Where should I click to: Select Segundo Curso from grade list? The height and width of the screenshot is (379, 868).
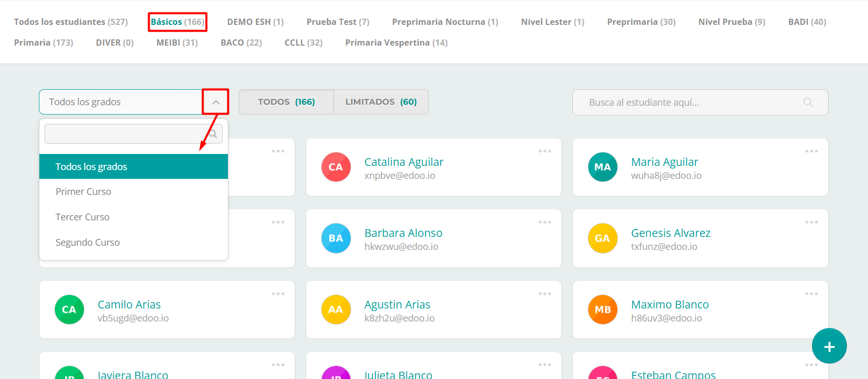pos(134,243)
